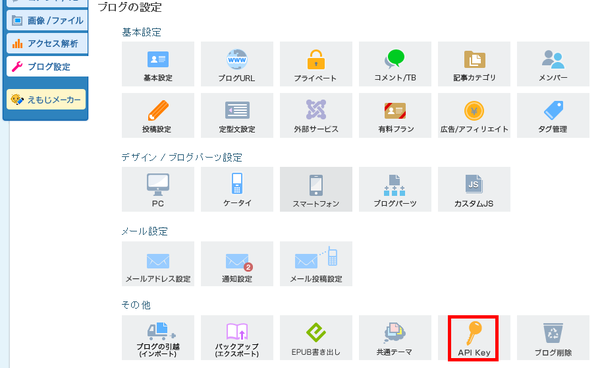Image resolution: width=600 pixels, height=368 pixels.
Task: Select アクセス解析 in the sidebar
Action: (47, 43)
